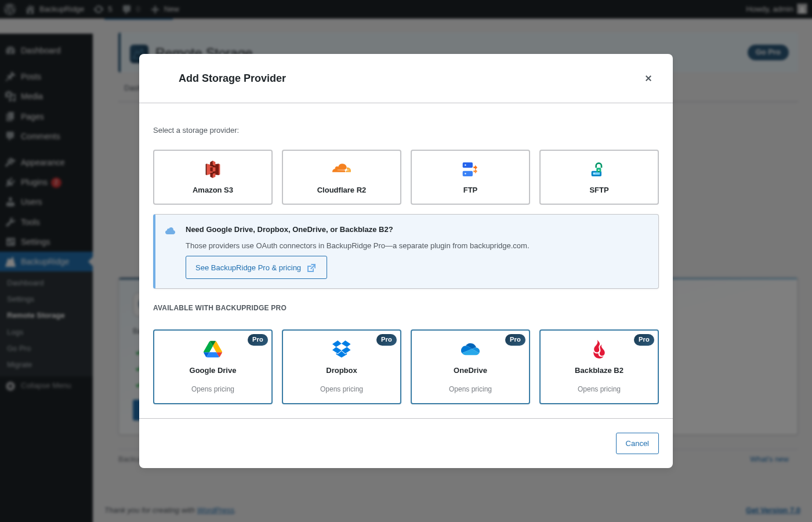Click Opens pricing text under Google Drive
This screenshot has height=522, width=812.
pos(213,389)
